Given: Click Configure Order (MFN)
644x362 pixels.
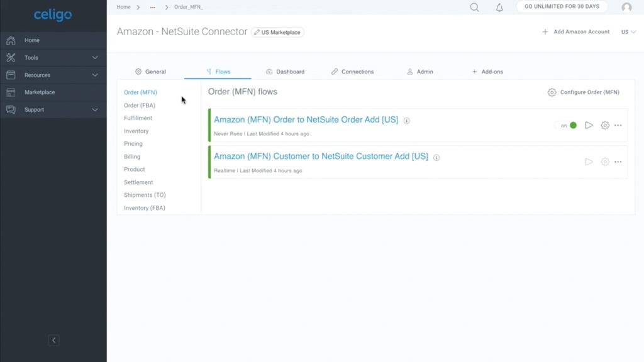Looking at the screenshot, I should coord(584,92).
